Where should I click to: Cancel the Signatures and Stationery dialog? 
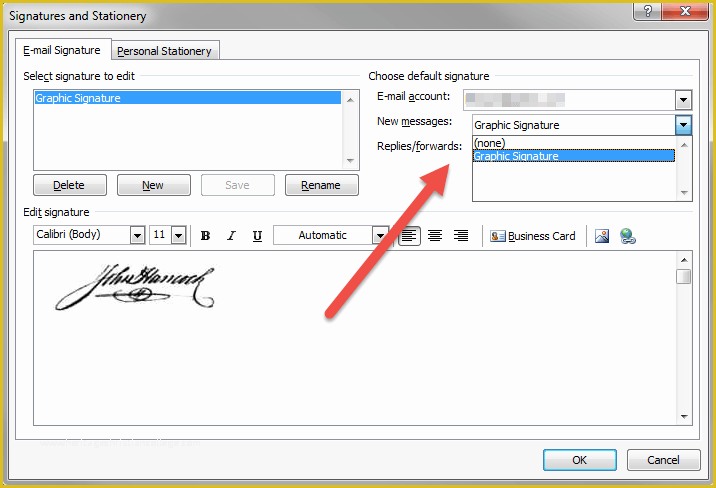point(663,460)
